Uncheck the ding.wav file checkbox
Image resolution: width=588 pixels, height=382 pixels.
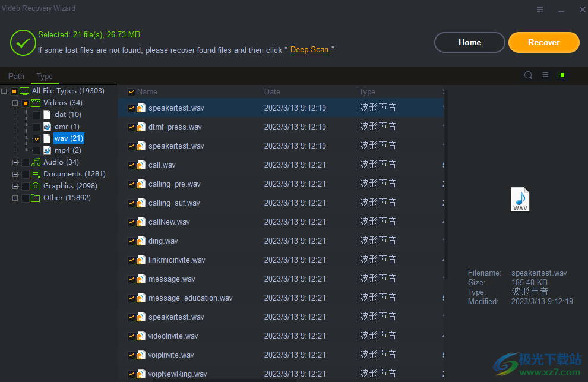131,241
